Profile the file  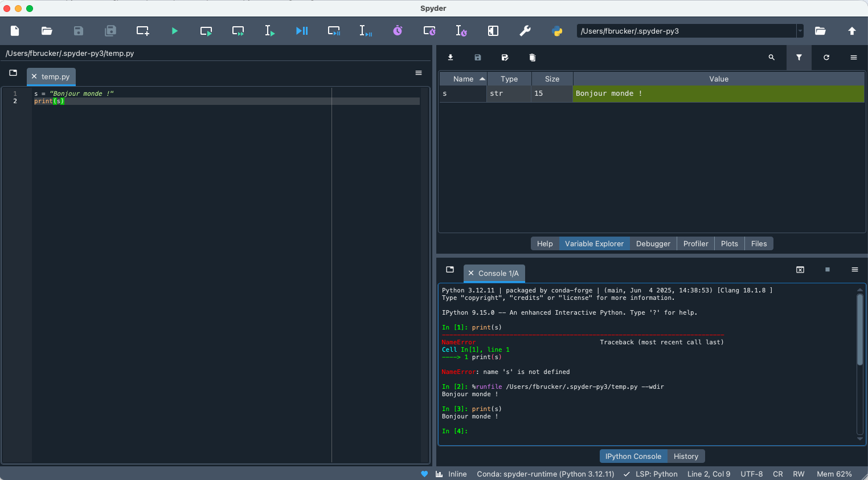click(398, 31)
